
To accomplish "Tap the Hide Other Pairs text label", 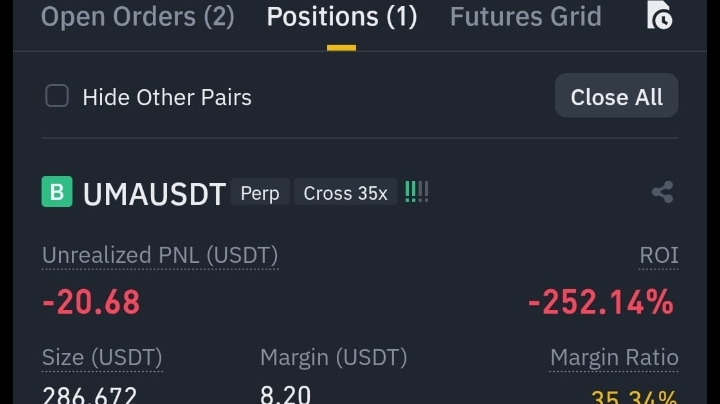I will [167, 97].
